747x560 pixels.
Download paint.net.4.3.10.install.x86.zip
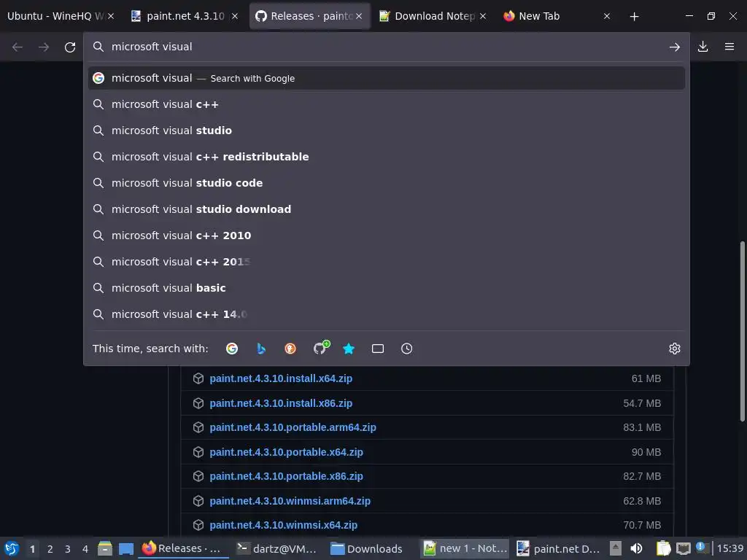coord(281,403)
